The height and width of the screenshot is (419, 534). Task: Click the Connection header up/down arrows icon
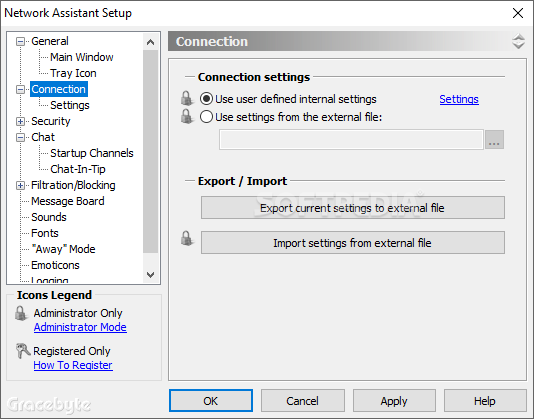tap(518, 41)
